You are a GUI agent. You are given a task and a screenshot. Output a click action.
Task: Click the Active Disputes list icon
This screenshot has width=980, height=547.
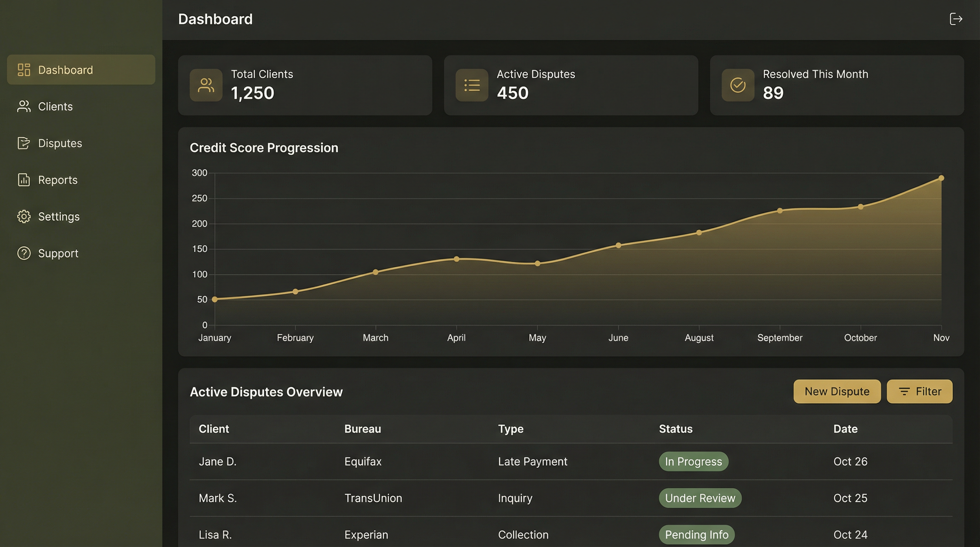point(471,85)
